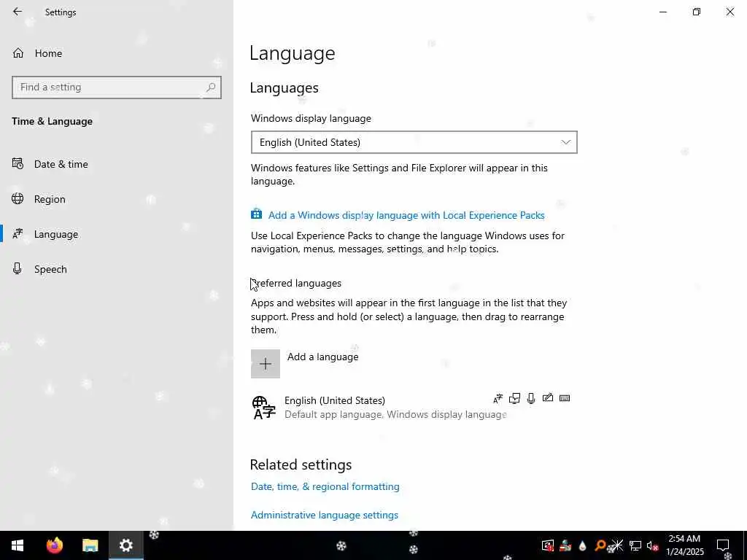Open the Windows Start menu
This screenshot has height=560, width=747.
point(18,545)
